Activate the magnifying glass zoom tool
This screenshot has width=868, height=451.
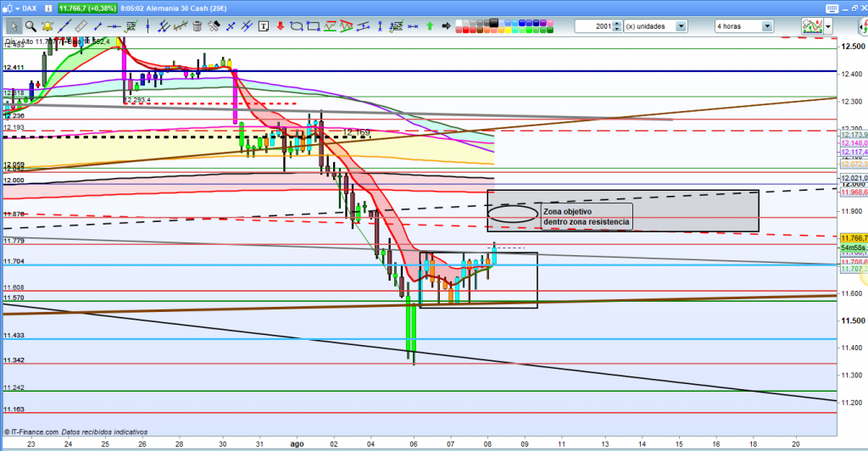(x=29, y=26)
